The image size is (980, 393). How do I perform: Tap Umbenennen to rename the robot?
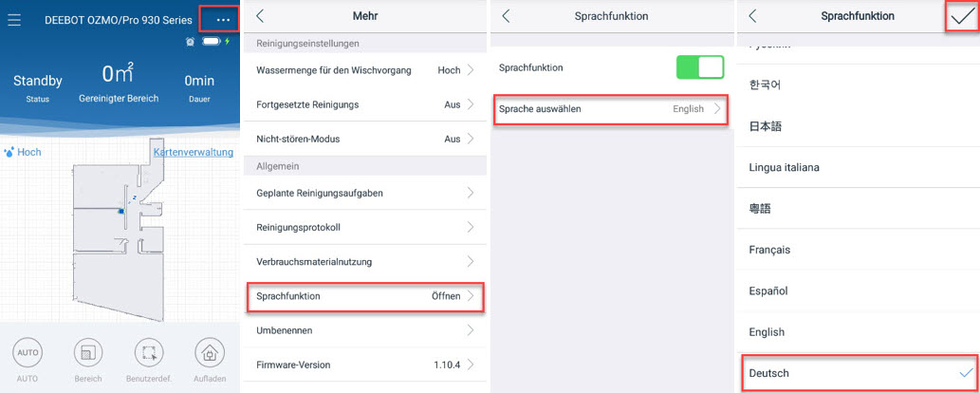[363, 329]
